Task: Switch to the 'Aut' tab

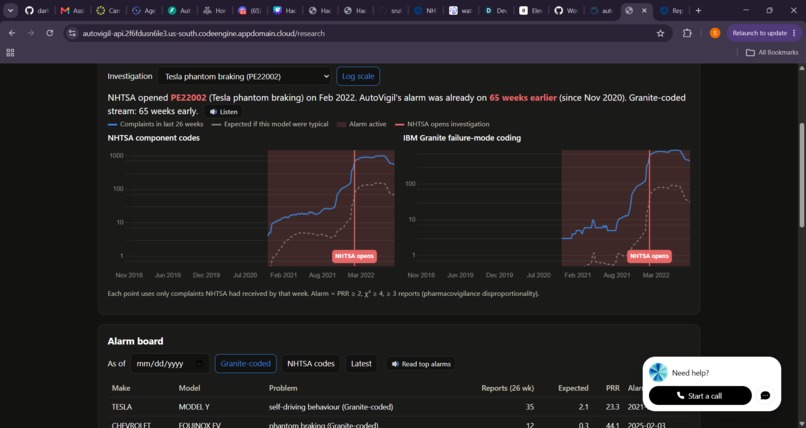Action: coord(179,10)
